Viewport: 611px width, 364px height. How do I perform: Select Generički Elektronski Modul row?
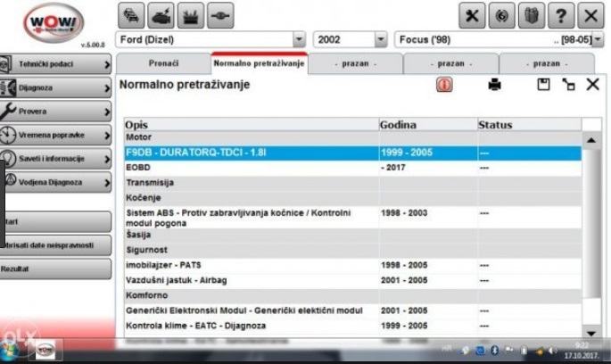[x=352, y=310]
